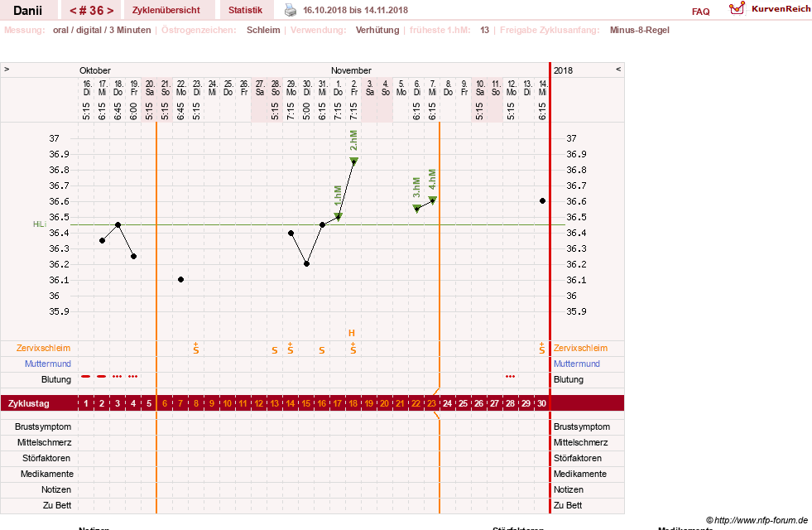Click the 14. Mi date column header
The image size is (812, 530).
542,88
